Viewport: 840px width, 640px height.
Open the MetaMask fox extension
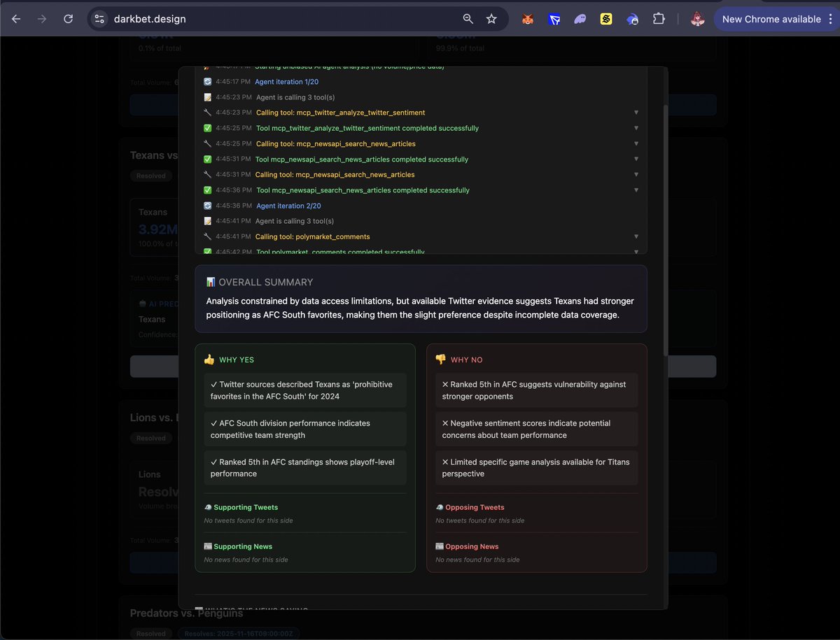tap(527, 19)
